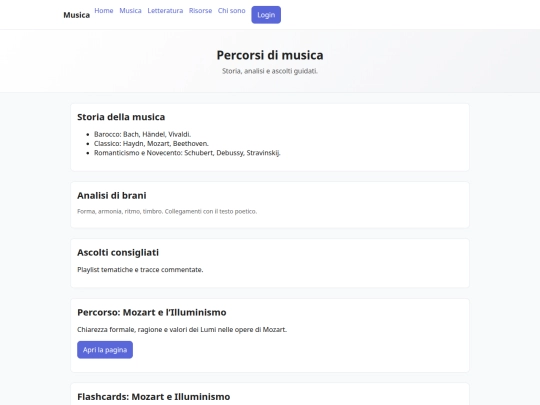Click the Storia della musica card heading

pyautogui.click(x=121, y=117)
